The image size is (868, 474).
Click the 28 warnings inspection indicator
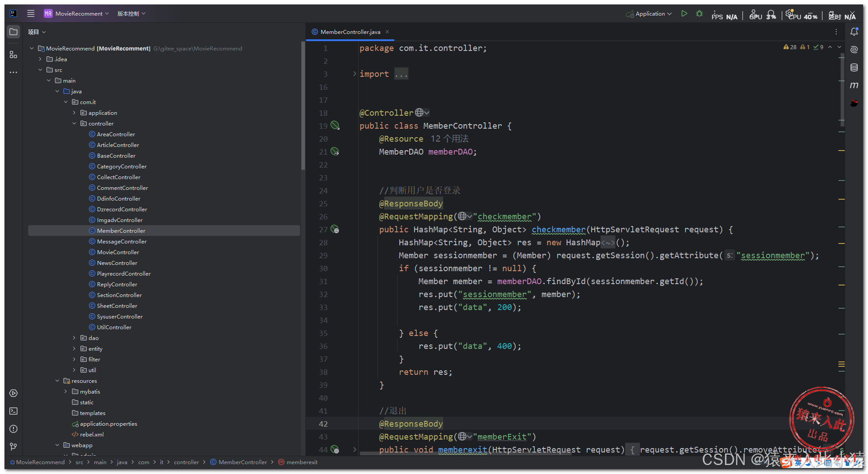point(790,47)
